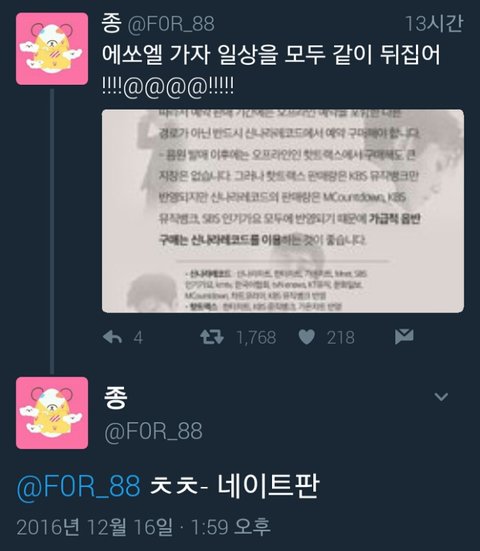Viewport: 480px width, 551px height.
Task: Click the reply arrow icon
Action: [x=112, y=337]
